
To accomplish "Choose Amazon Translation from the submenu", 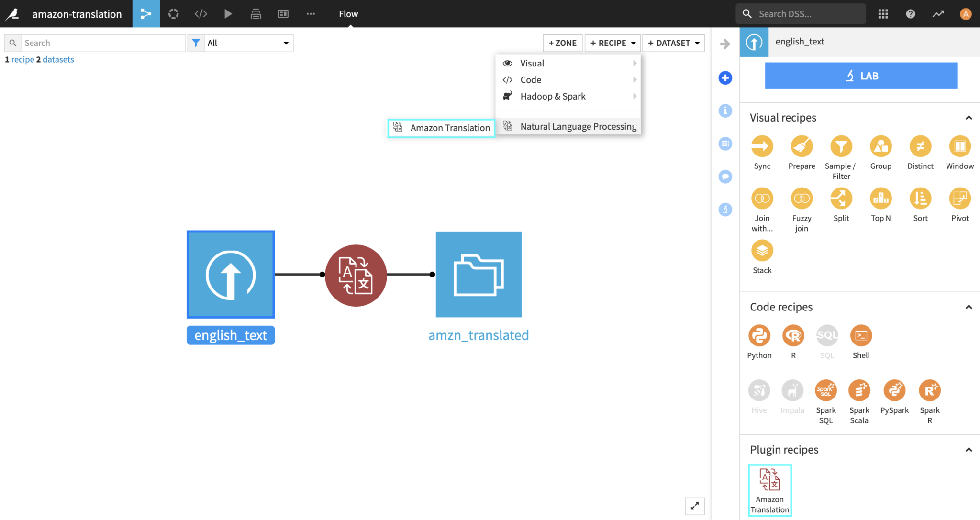I will pyautogui.click(x=441, y=128).
